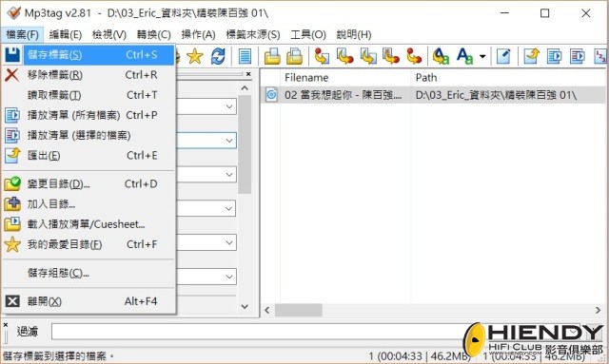Click the Tag to Tag converter icon
Viewport: 609px width, 364px height.
pyautogui.click(x=414, y=57)
